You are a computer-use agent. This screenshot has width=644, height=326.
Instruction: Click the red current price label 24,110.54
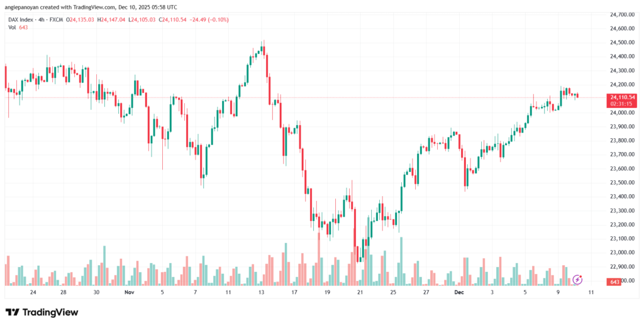click(623, 97)
